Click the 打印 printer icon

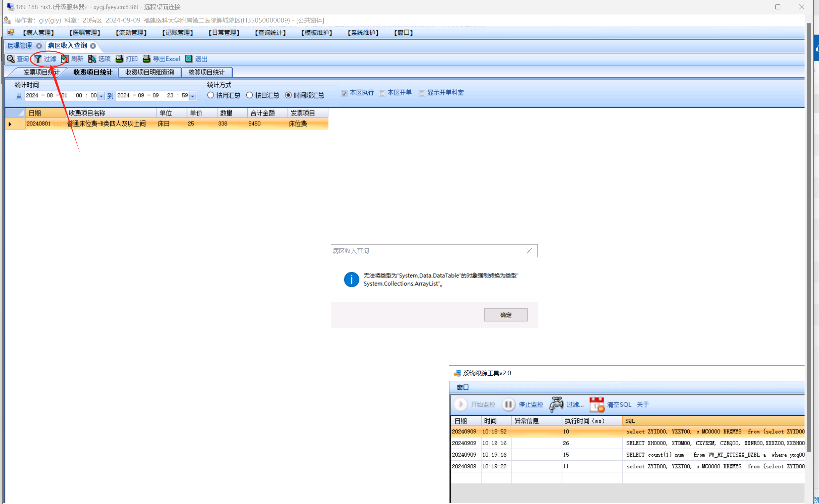(x=119, y=59)
